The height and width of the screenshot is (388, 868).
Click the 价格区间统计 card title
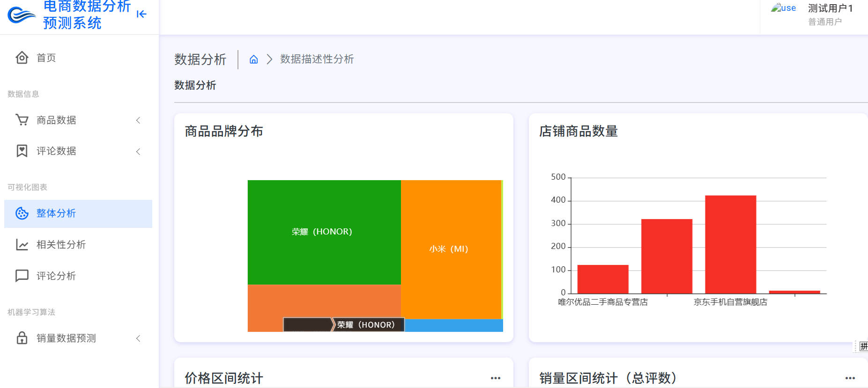224,378
